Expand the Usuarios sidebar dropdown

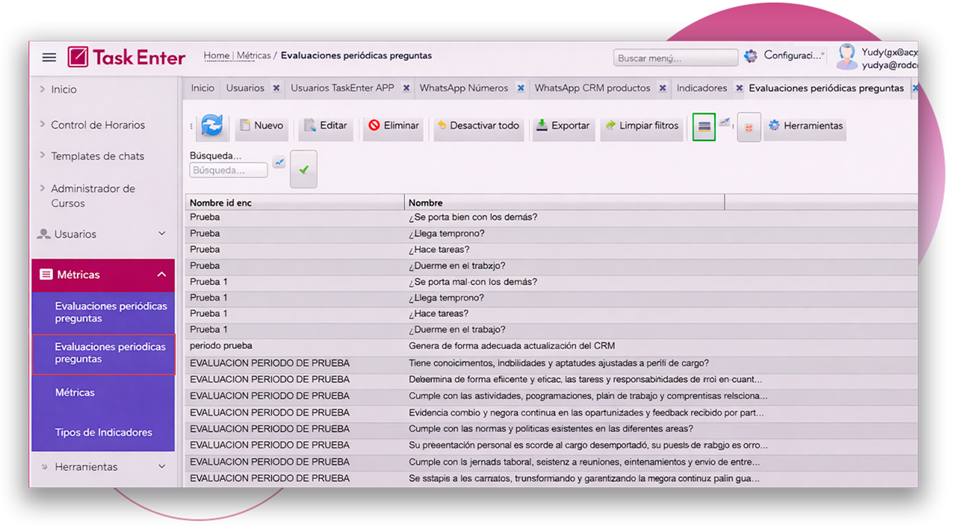click(161, 234)
